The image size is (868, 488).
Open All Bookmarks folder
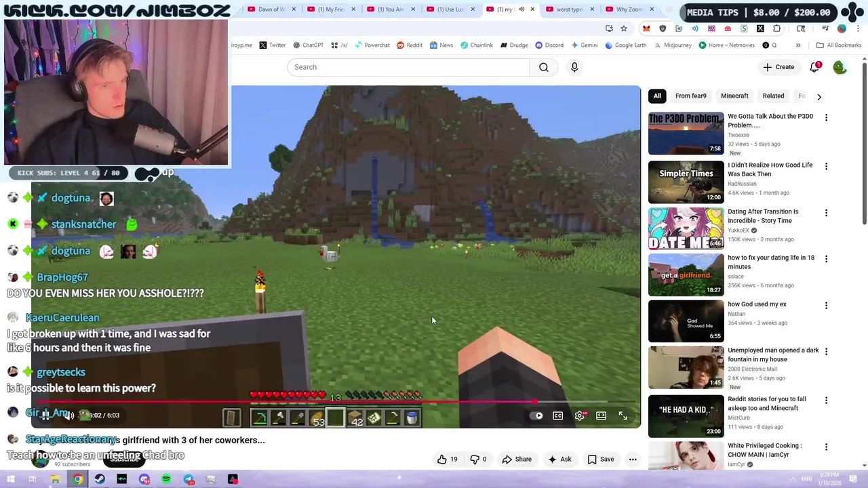(839, 45)
